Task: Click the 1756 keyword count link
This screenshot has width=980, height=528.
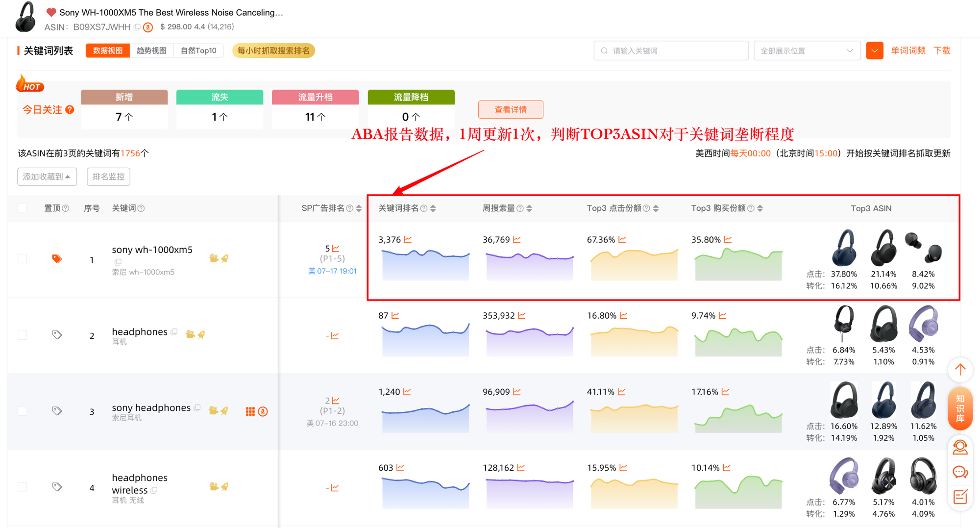Action: click(x=130, y=153)
